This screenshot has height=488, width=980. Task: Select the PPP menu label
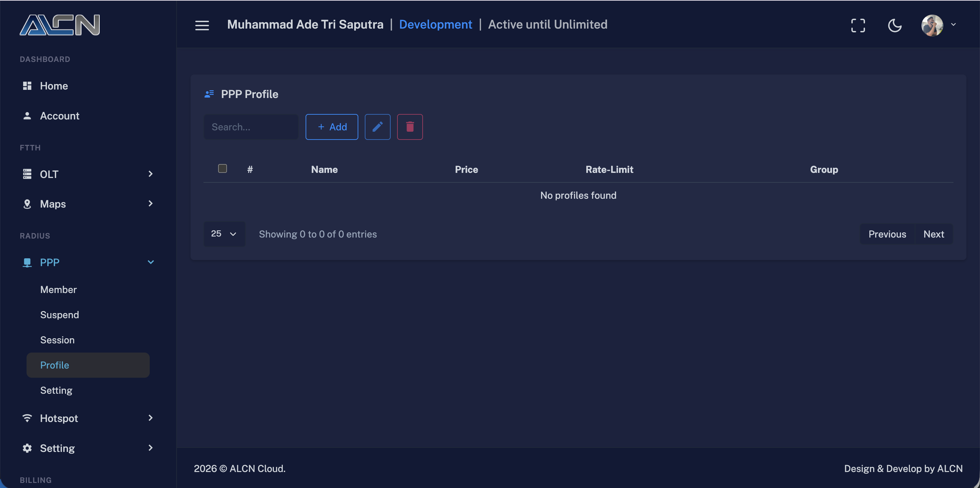coord(50,262)
